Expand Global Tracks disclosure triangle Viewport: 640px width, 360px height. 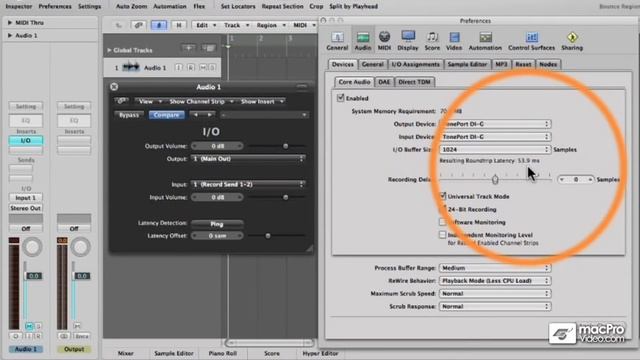click(109, 50)
